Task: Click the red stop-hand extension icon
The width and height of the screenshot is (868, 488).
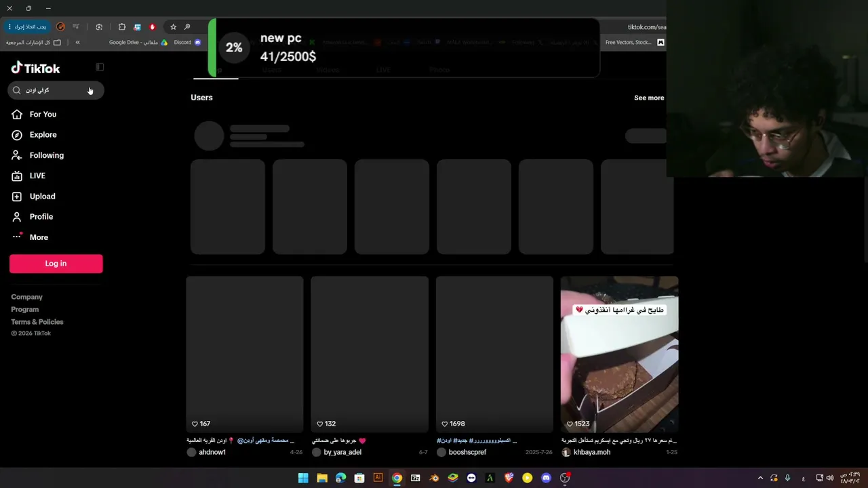Action: 153,26
